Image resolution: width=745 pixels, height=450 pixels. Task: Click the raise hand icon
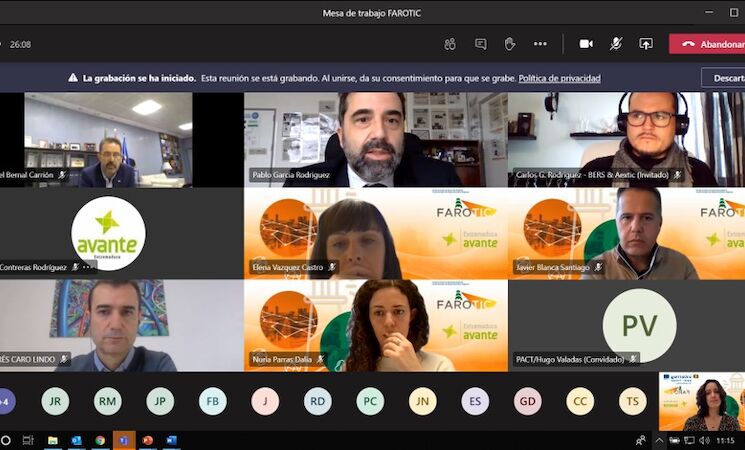(x=510, y=44)
